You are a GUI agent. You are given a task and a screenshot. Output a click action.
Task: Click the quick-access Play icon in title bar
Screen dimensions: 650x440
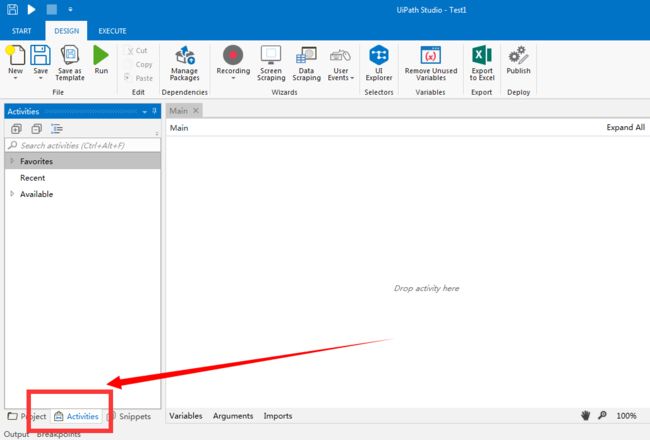pyautogui.click(x=31, y=9)
